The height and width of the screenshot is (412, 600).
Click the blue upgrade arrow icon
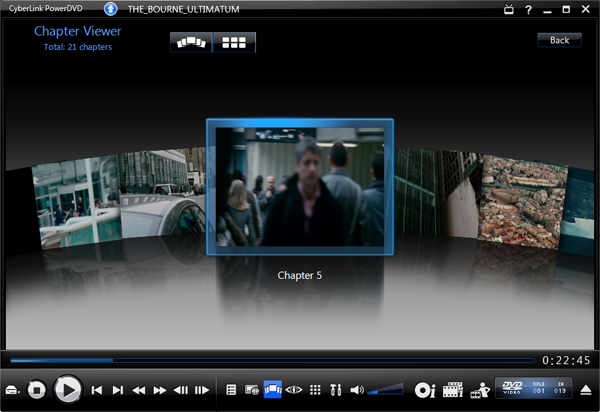click(x=111, y=9)
